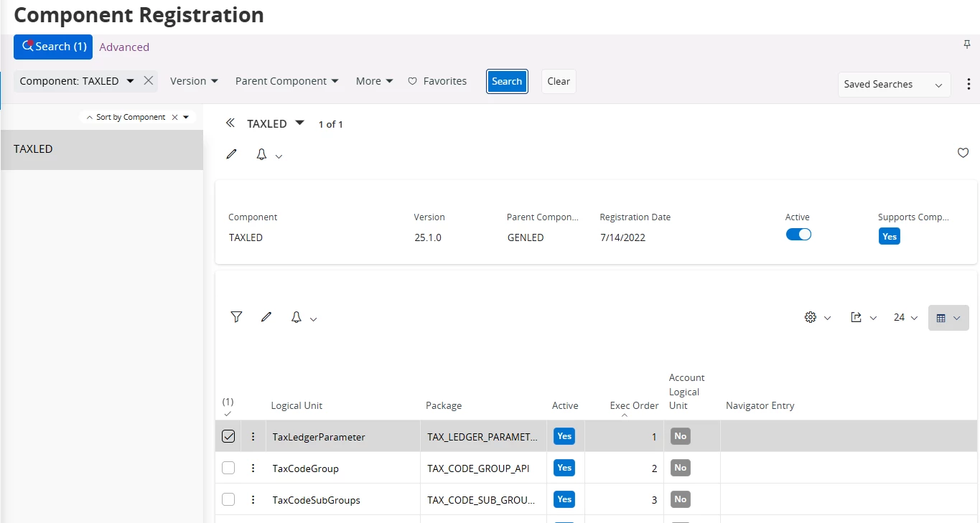Open the Saved Searches combo box
The height and width of the screenshot is (523, 980).
click(x=894, y=85)
